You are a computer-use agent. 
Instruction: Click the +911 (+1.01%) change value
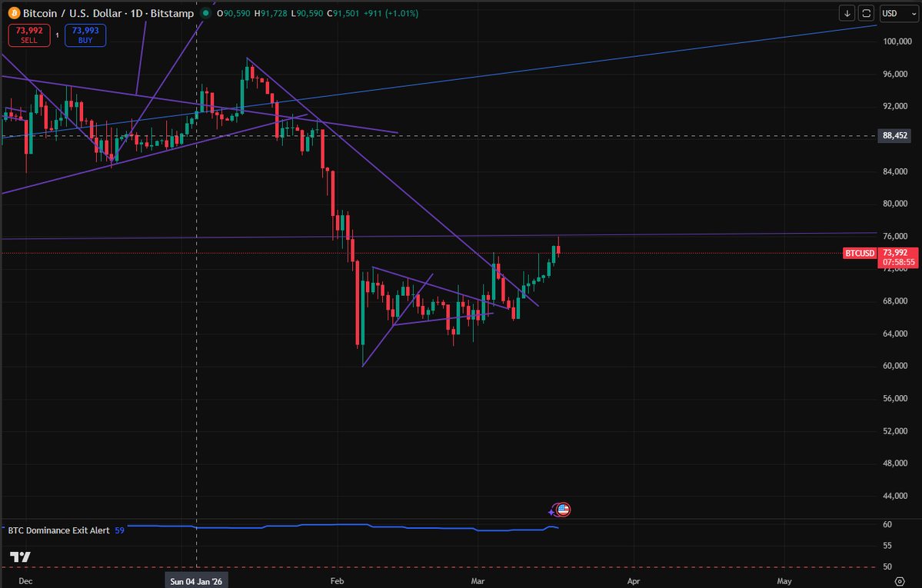pos(391,13)
